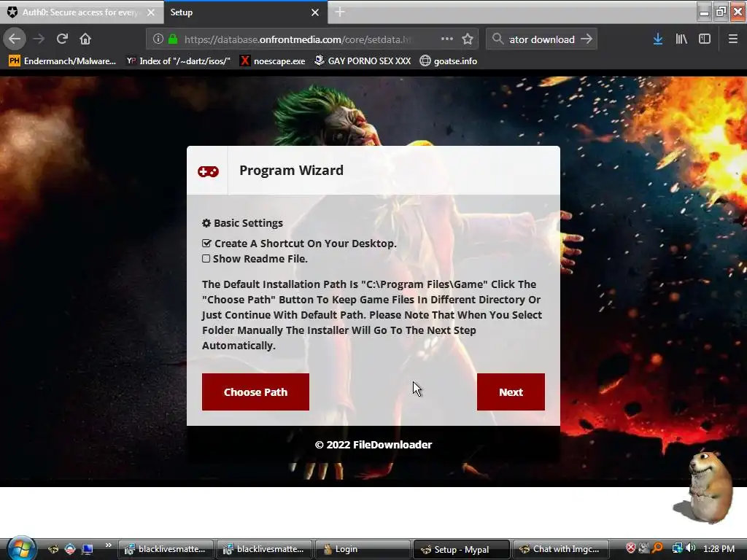
Task: Open the volume speaker tray icon
Action: coord(690,548)
